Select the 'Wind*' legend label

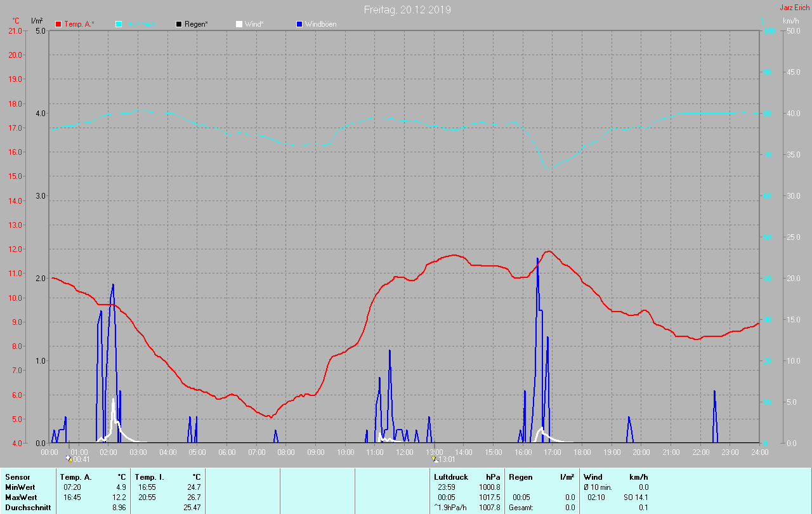tap(254, 24)
